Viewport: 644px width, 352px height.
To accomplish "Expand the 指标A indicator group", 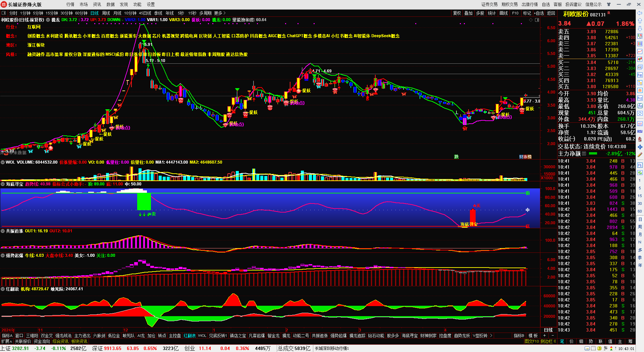I will 7,336.
